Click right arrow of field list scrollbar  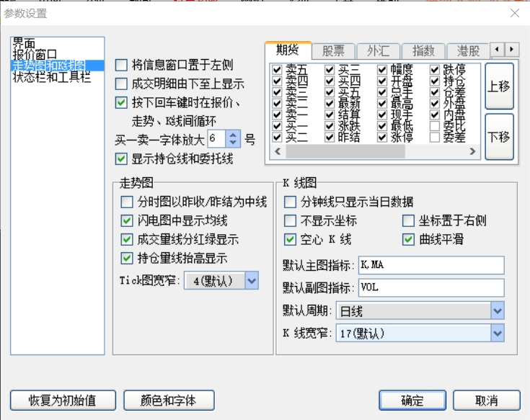click(x=473, y=151)
